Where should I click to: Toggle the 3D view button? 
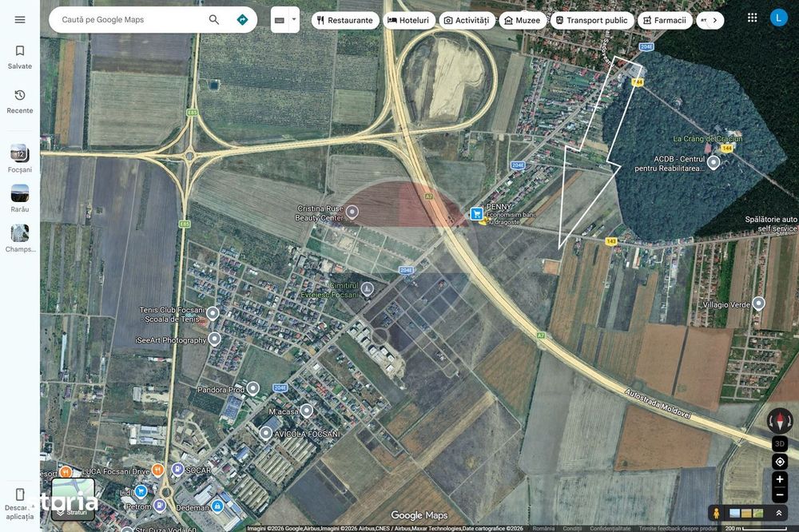click(780, 444)
